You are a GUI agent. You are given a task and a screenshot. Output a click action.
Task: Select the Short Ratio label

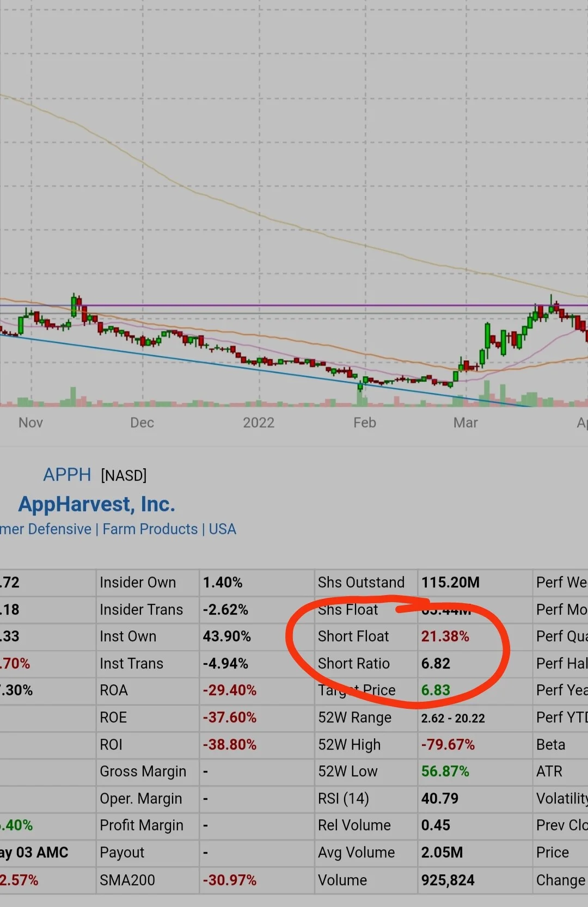(x=354, y=664)
